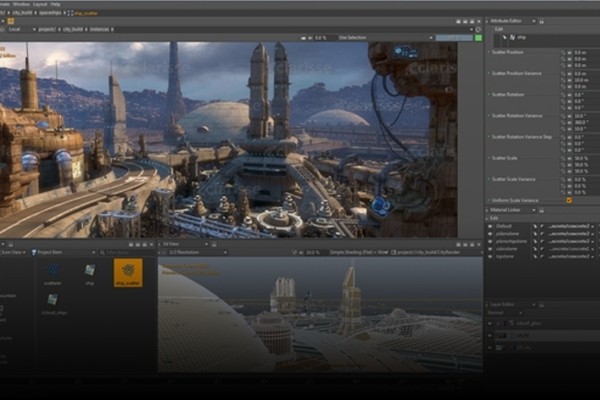Open the Project Item filter dropdown
The image size is (600, 400).
64,252
